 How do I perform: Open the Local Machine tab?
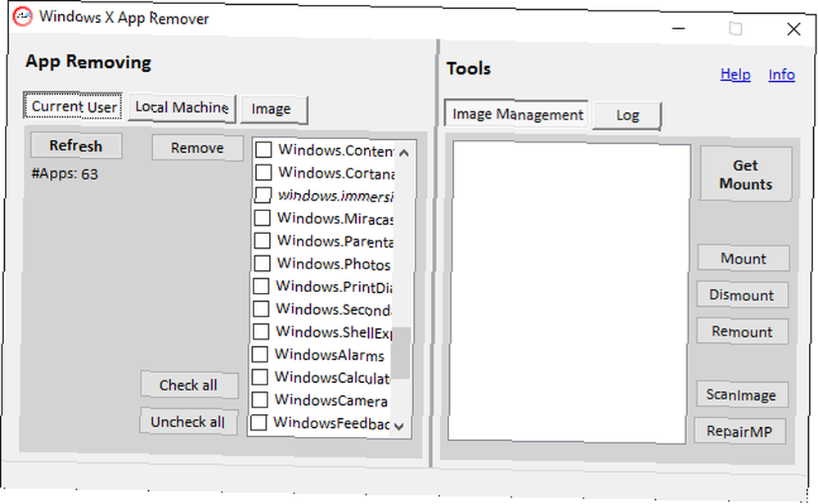[x=182, y=108]
